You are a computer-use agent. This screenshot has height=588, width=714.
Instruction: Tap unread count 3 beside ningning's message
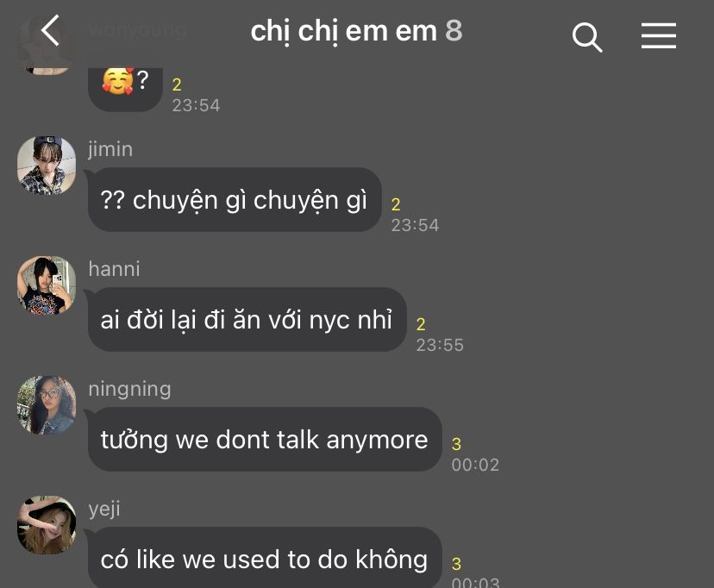456,444
